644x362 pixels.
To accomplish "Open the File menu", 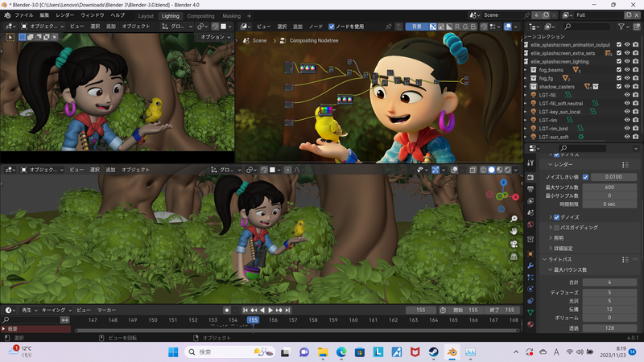I will (x=24, y=15).
